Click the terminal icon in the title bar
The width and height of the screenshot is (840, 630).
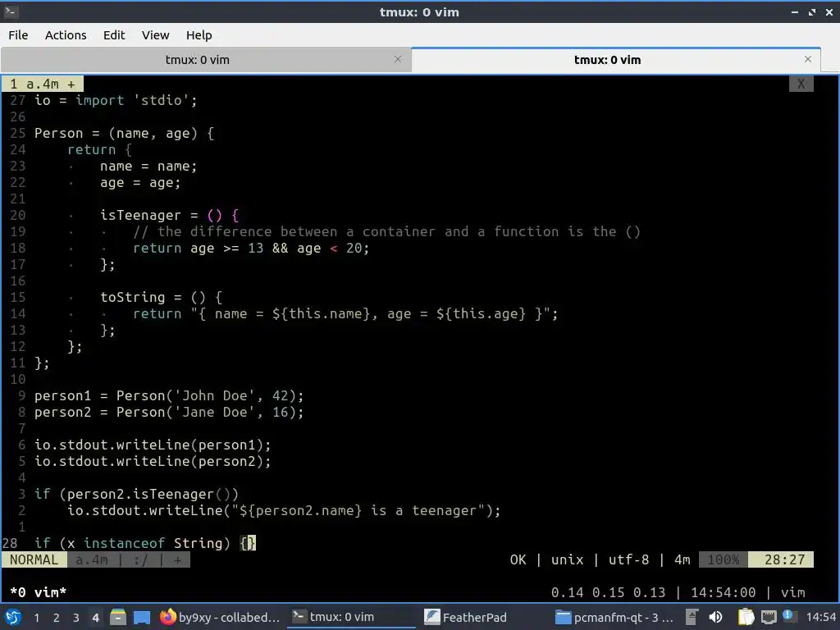point(10,11)
